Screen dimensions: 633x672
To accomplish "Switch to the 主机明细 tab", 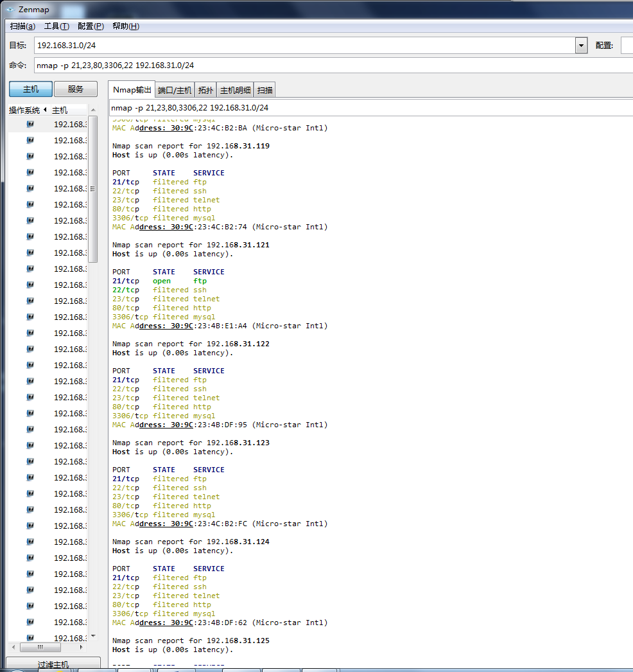I will click(x=235, y=90).
